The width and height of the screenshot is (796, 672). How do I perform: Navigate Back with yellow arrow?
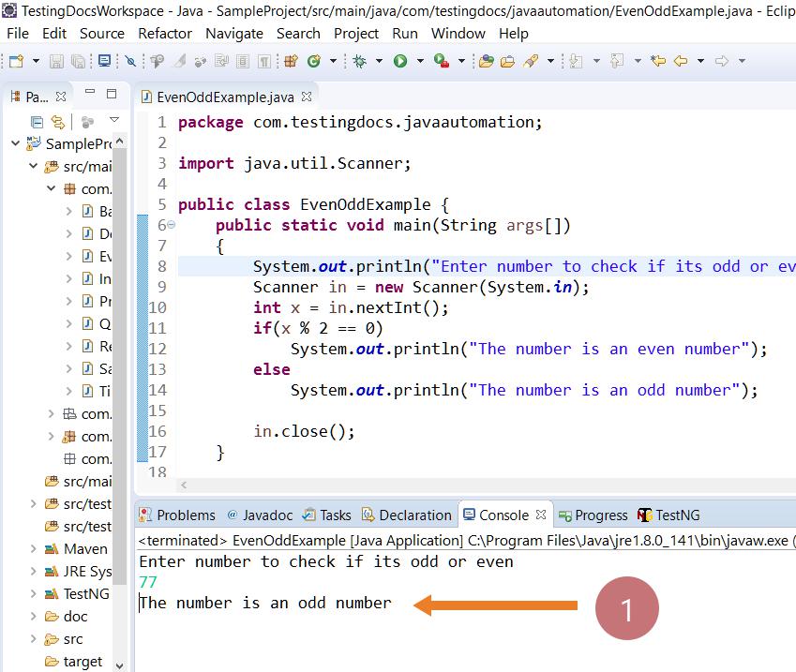[681, 62]
